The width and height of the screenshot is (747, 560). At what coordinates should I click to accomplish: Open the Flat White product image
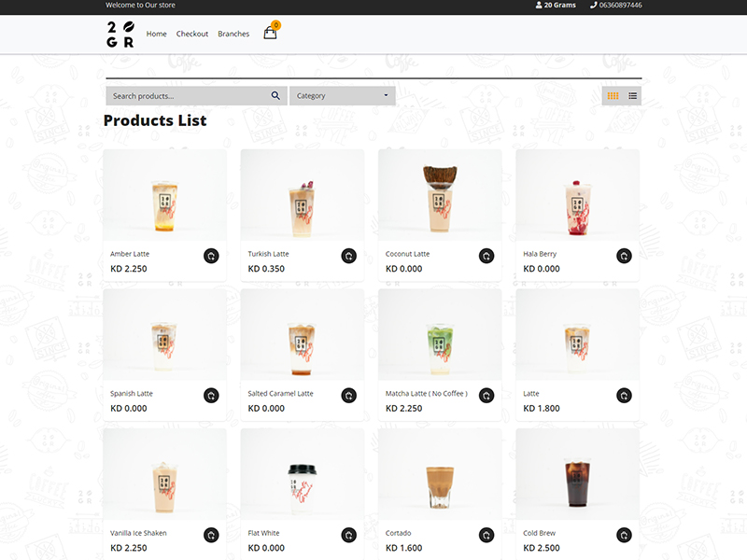tap(302, 474)
